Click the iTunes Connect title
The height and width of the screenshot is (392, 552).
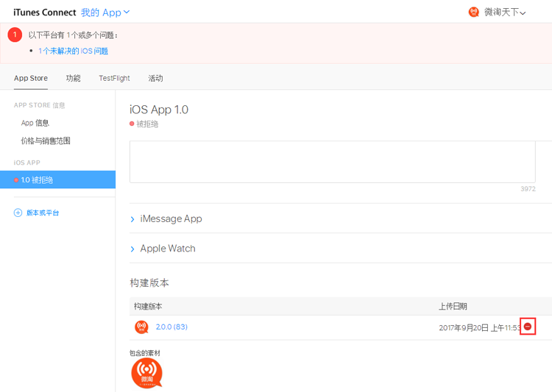[x=45, y=13]
